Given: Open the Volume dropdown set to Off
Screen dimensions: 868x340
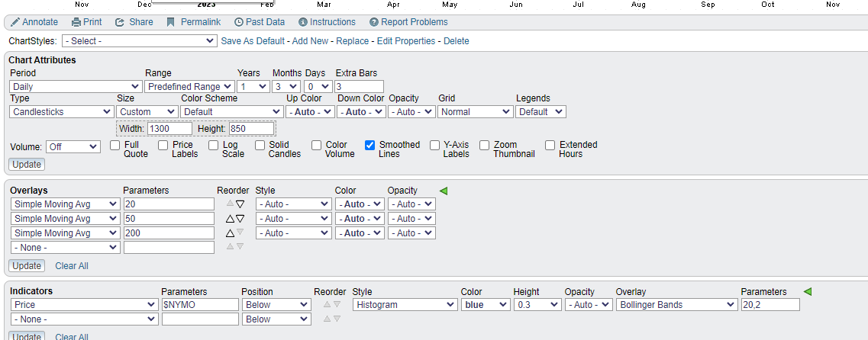Looking at the screenshot, I should [x=73, y=147].
